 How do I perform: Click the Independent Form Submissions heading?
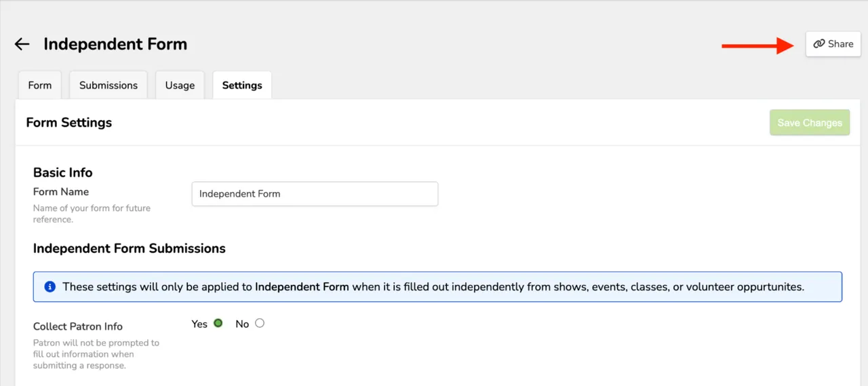tap(130, 248)
